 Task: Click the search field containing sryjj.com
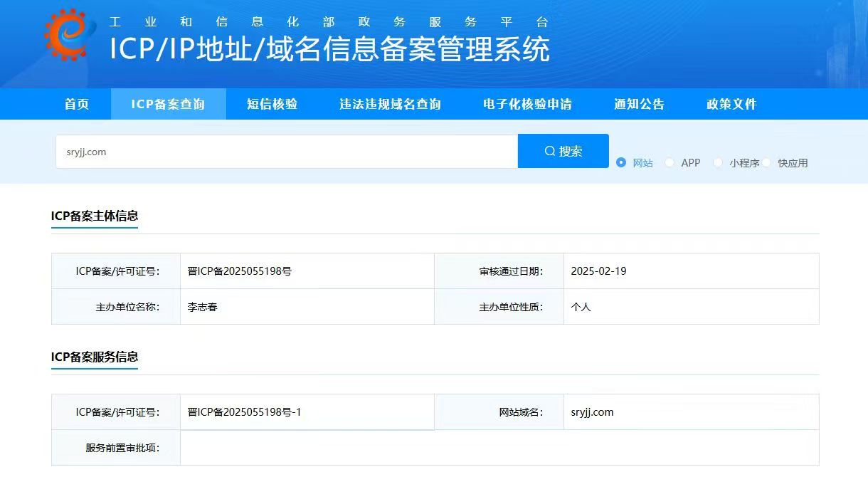287,152
